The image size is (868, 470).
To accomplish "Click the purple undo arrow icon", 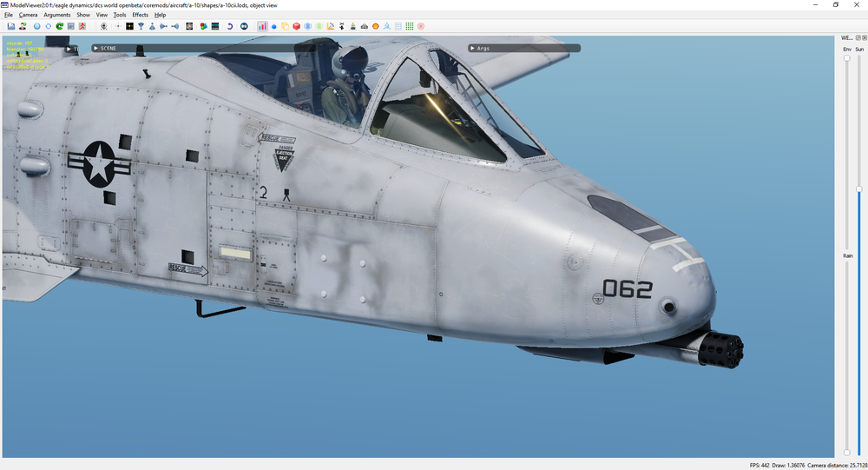I will [229, 26].
